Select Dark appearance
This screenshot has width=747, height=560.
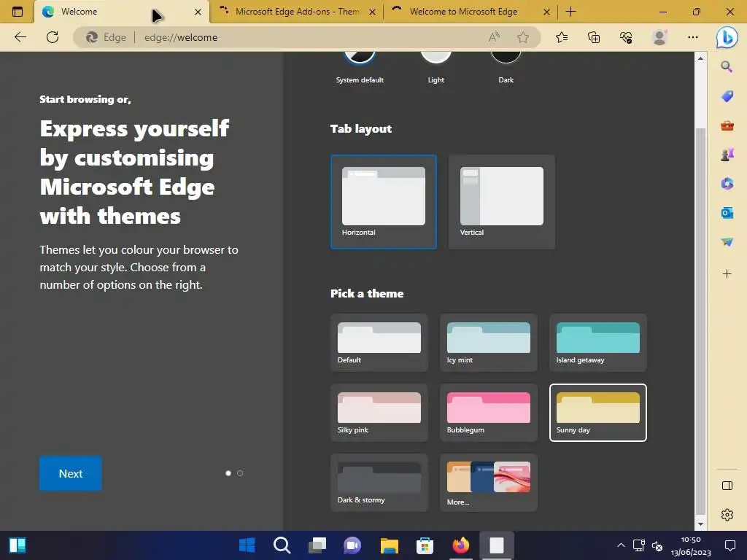point(506,66)
